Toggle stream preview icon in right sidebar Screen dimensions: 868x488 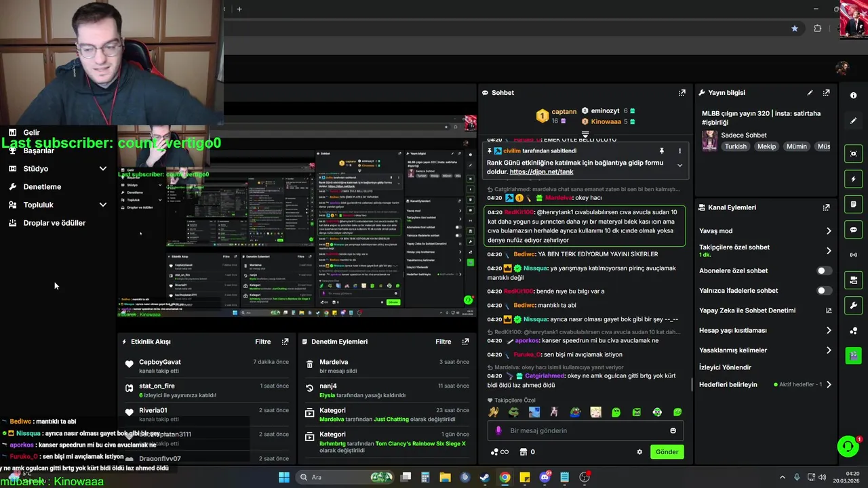coord(853,154)
